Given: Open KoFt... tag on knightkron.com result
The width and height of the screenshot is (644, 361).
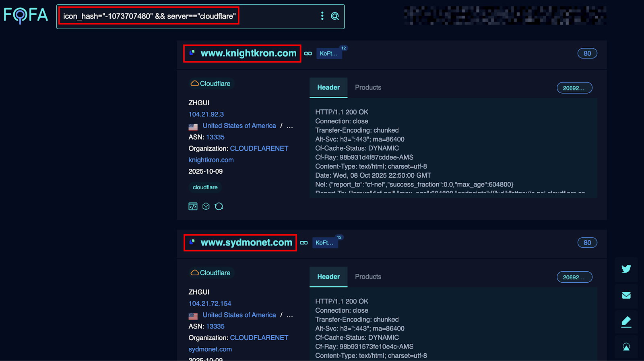Looking at the screenshot, I should pyautogui.click(x=329, y=53).
